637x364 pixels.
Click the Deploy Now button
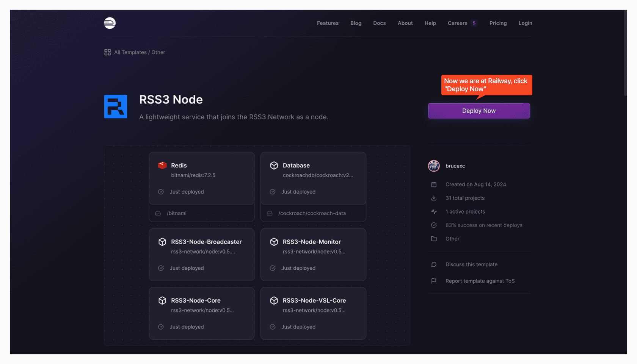tap(479, 111)
